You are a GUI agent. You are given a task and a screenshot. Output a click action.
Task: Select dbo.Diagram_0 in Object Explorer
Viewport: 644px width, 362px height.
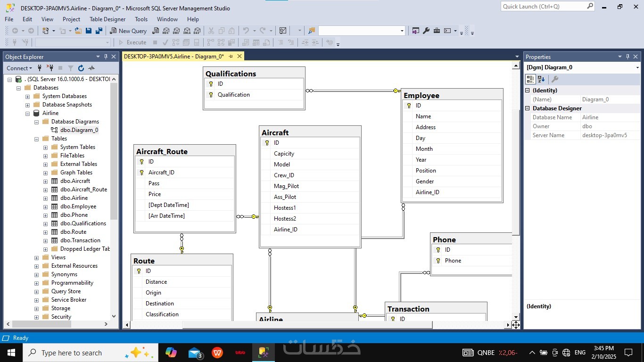(79, 130)
